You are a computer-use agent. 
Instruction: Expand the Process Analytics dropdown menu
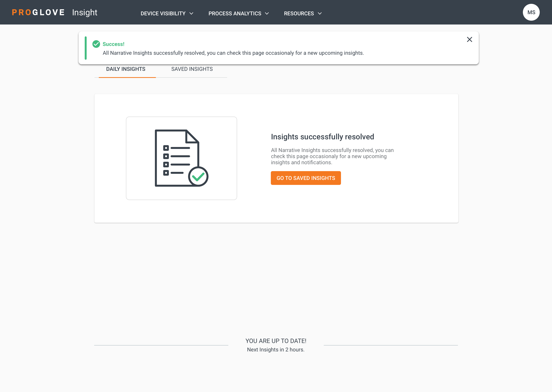tap(239, 13)
